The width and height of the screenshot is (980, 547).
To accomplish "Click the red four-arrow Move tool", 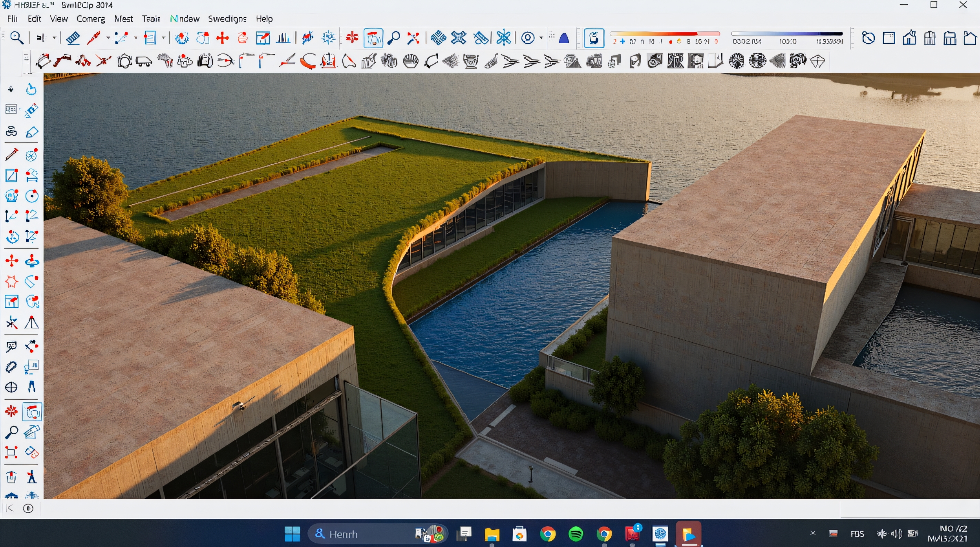I will tap(223, 38).
